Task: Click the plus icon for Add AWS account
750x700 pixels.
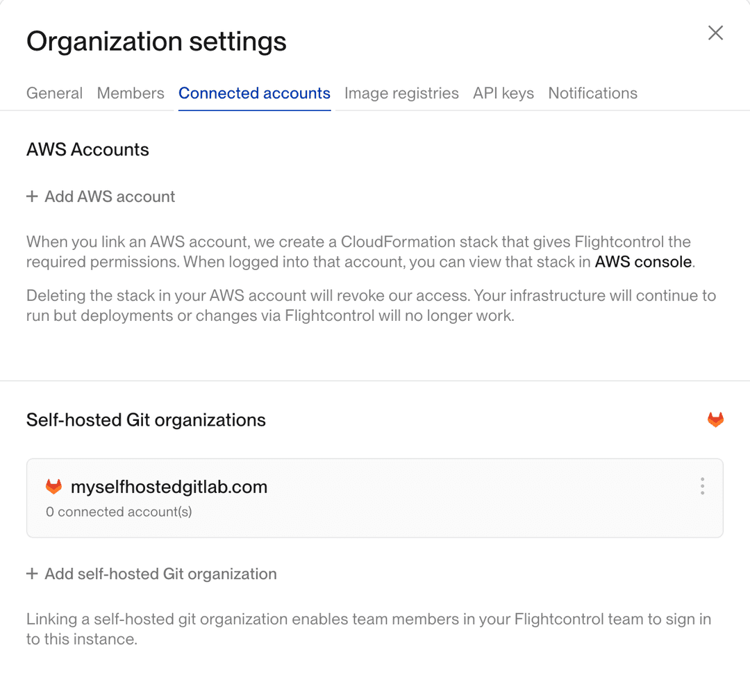Action: [32, 197]
